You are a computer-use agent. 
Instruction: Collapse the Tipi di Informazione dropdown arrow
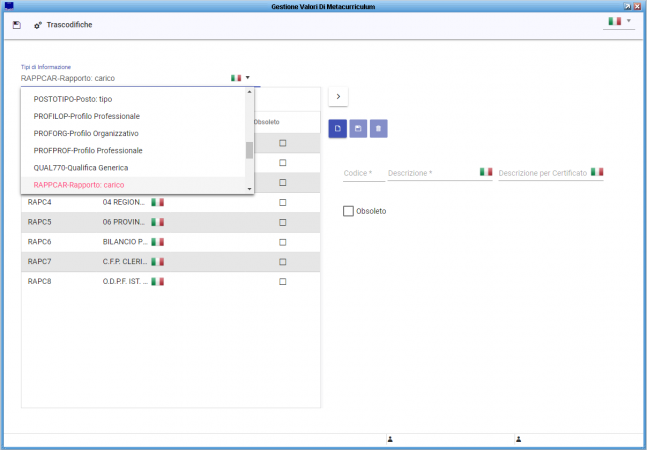247,77
